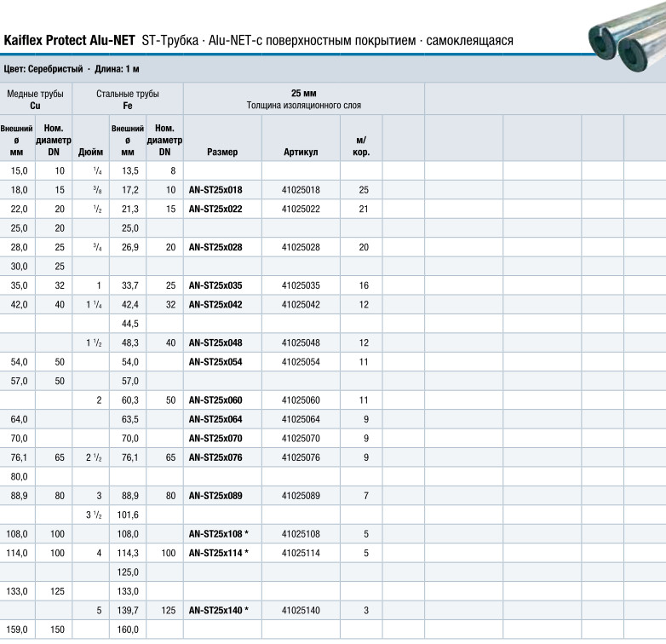Screen dimensions: 666x644
Task: Click steel diameter value 33,7
Action: coord(130,285)
